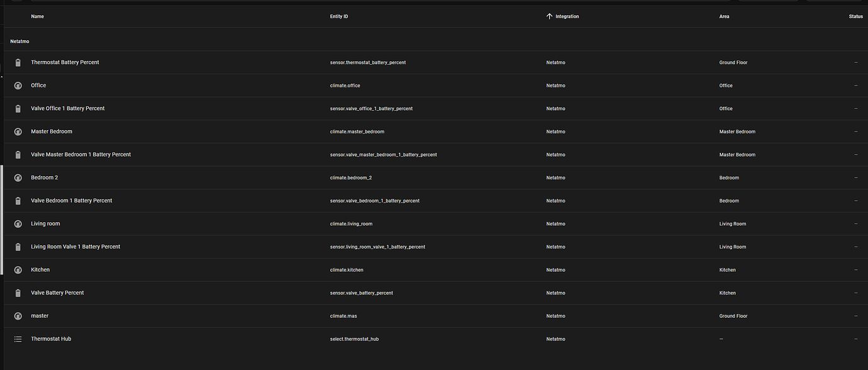Open Living Room Valve 1 Battery Percent
This screenshot has height=370, width=868.
click(x=75, y=247)
